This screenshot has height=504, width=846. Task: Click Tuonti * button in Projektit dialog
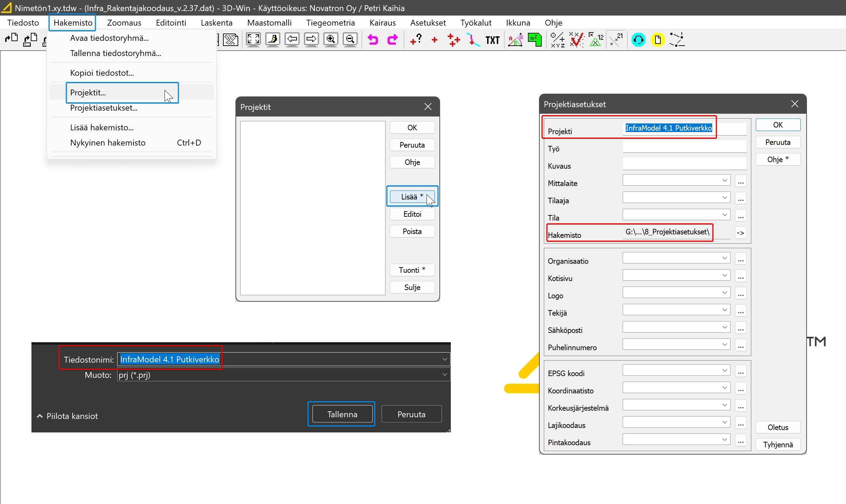click(x=412, y=270)
